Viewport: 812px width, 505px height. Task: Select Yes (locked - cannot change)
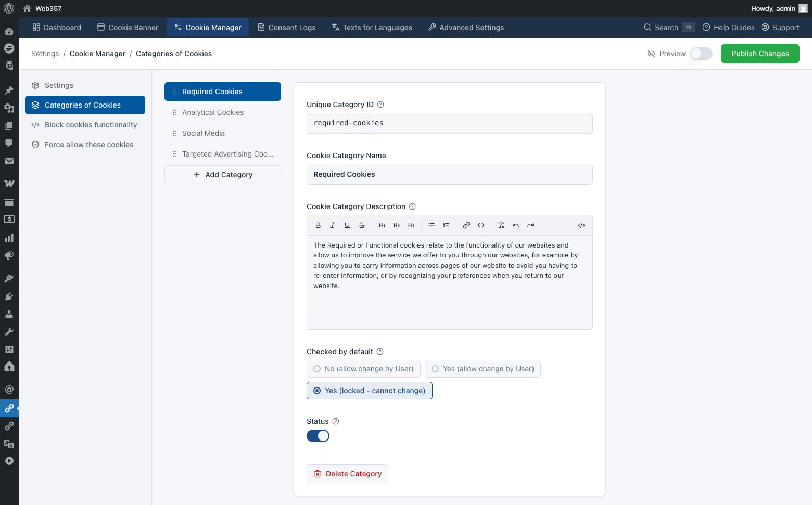coord(370,391)
